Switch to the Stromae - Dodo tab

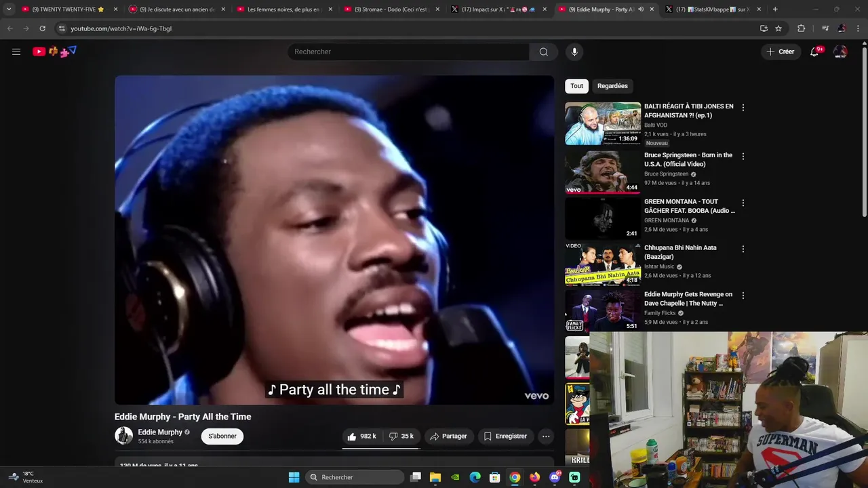(392, 9)
